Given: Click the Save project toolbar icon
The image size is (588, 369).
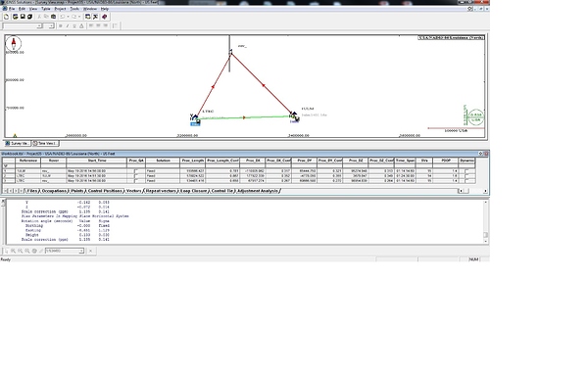Looking at the screenshot, I should coord(23,17).
